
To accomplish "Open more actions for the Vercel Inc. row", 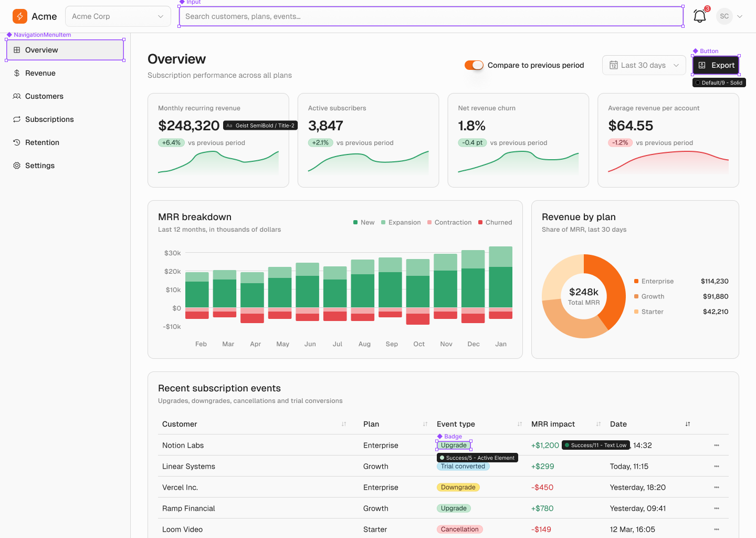I will tap(717, 488).
